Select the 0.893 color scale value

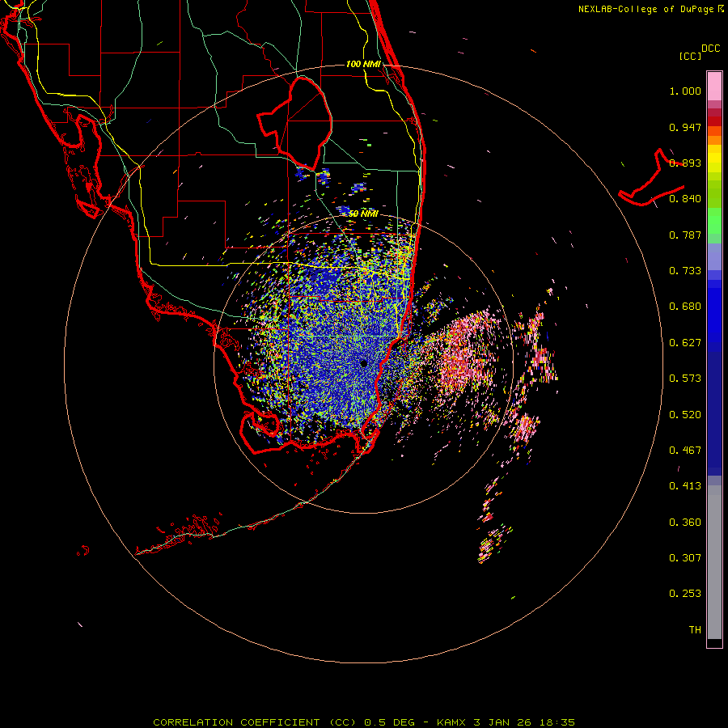coord(685,163)
